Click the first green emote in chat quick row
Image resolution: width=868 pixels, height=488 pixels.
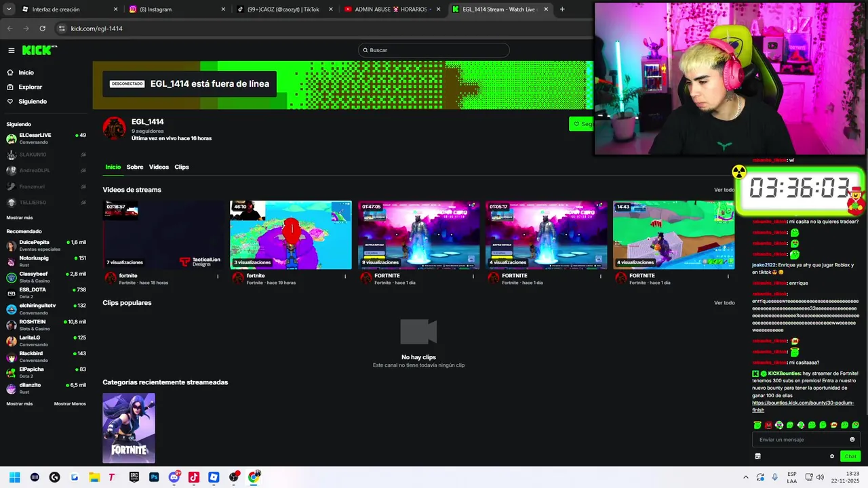(x=757, y=425)
